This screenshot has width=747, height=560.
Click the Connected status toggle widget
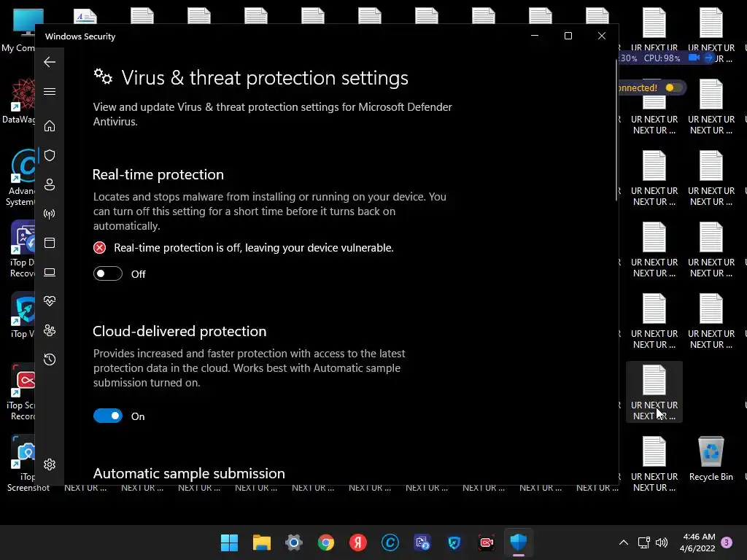click(673, 87)
